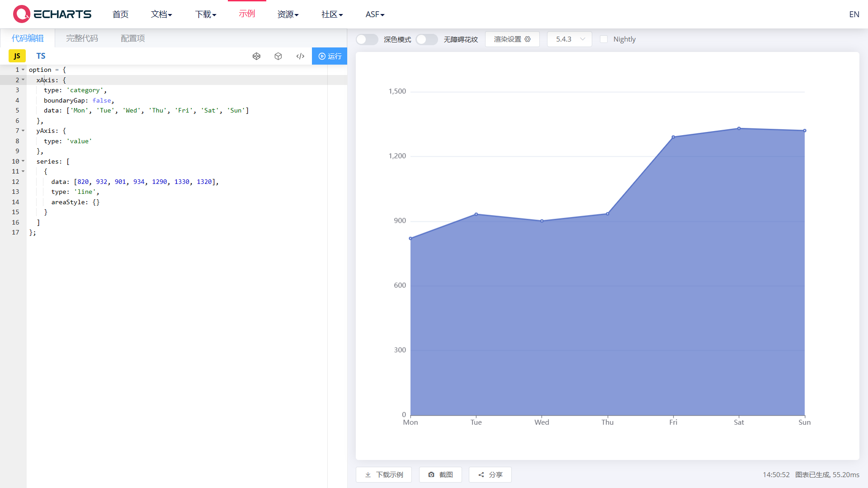
Task: Click the Fri data point on chart
Action: 673,137
